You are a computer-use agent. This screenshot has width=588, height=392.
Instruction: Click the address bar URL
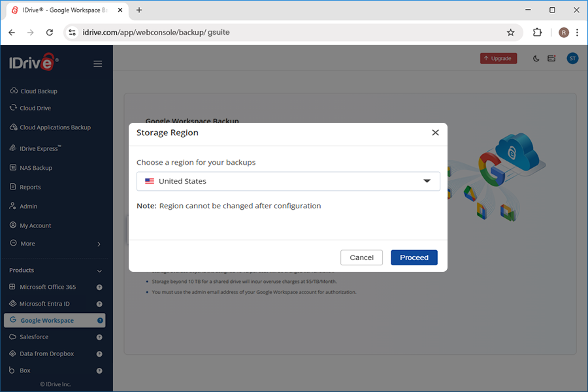(x=156, y=32)
